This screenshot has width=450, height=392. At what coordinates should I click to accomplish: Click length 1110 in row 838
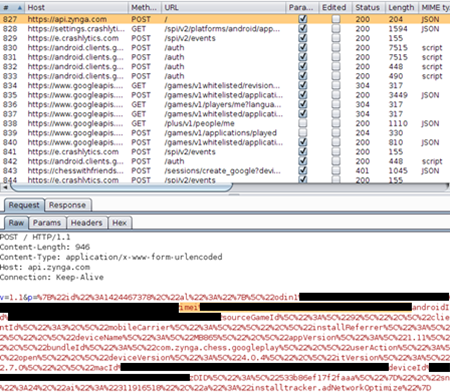[x=398, y=123]
